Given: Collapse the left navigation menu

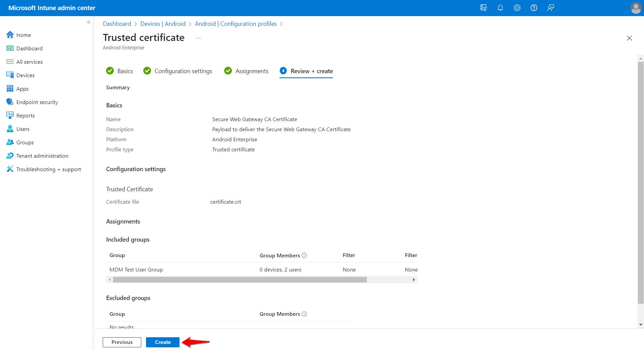Looking at the screenshot, I should 89,22.
